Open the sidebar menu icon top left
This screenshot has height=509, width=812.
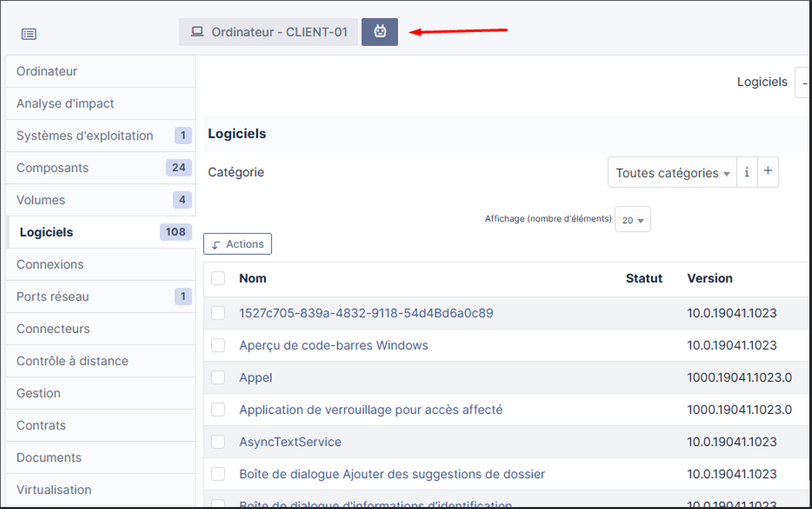coord(29,34)
